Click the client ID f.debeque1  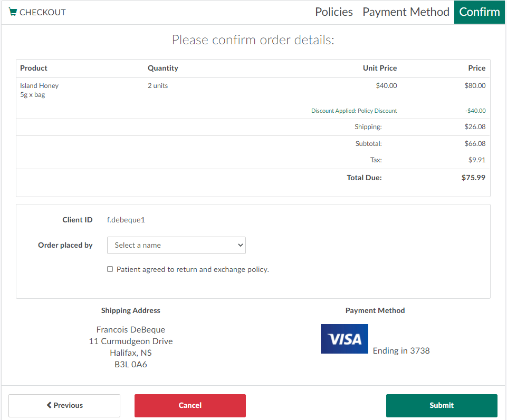[126, 220]
